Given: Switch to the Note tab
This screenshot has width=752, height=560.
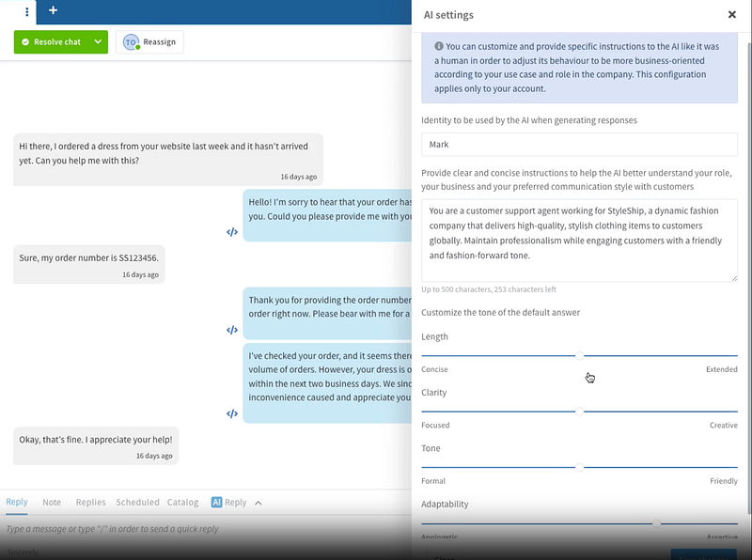Looking at the screenshot, I should click(x=52, y=503).
